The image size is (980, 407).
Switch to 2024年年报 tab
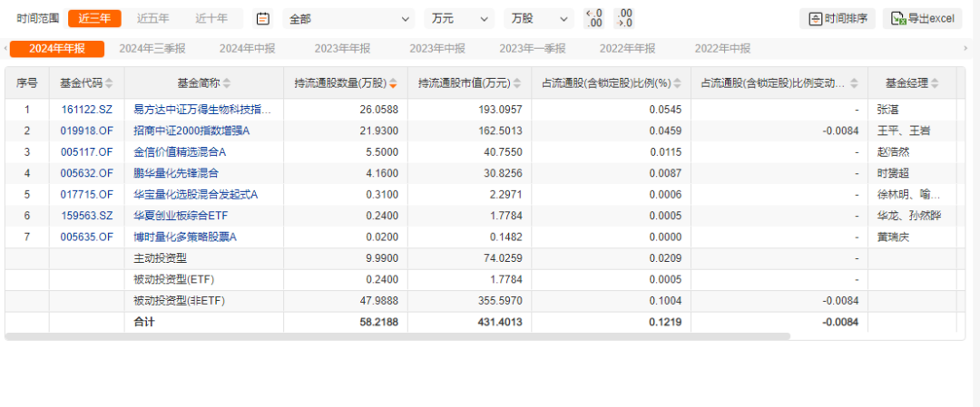57,49
